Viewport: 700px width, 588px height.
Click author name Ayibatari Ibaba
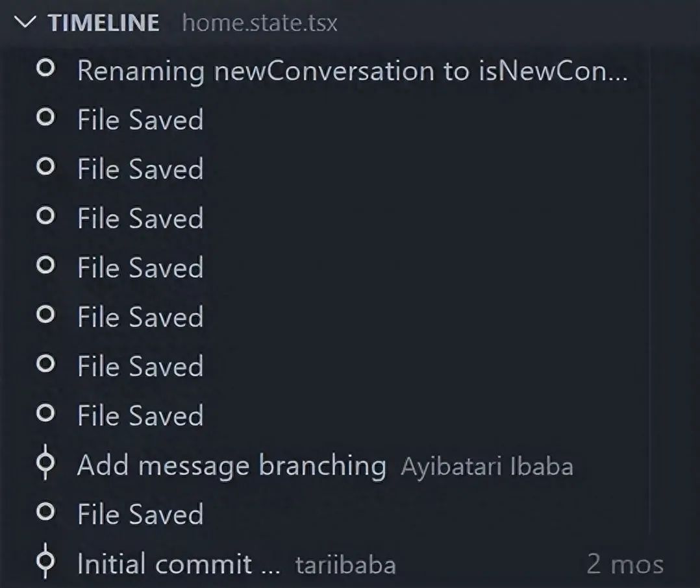tap(487, 467)
